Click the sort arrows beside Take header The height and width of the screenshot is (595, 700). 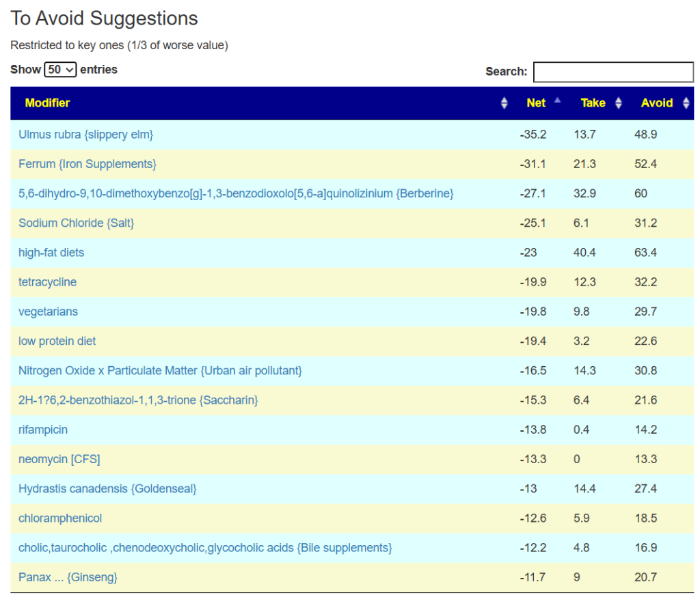click(619, 103)
